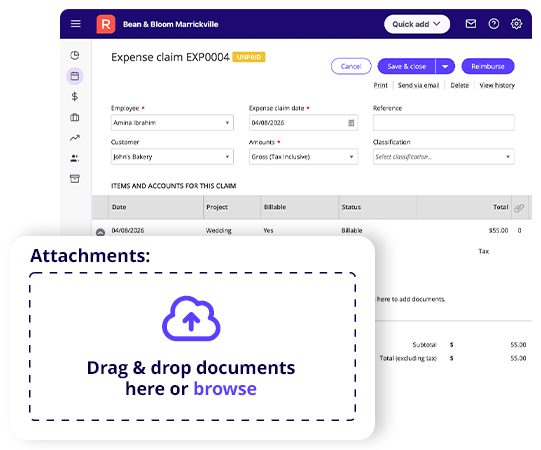This screenshot has width=541, height=450.
Task: Expand the Quick add dropdown
Action: pos(416,24)
